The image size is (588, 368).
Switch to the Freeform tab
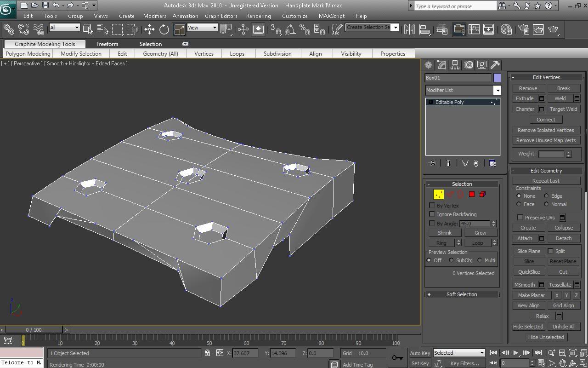[x=107, y=44]
